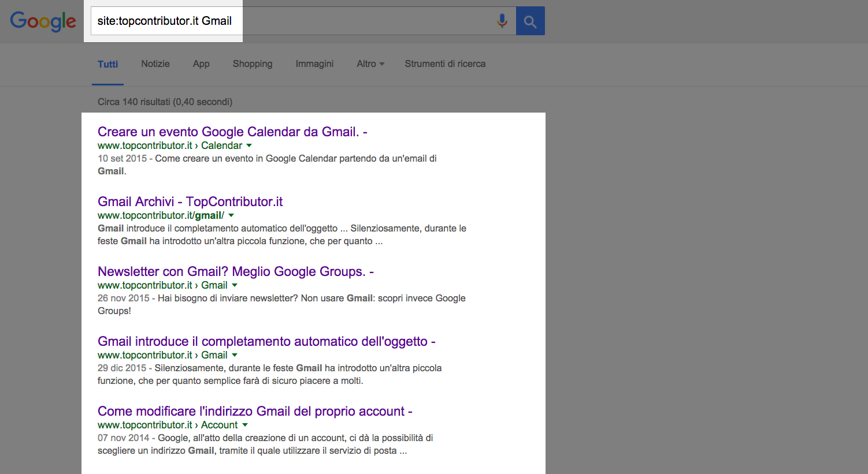Image resolution: width=868 pixels, height=474 pixels.
Task: Open the Immagini tab
Action: (314, 64)
